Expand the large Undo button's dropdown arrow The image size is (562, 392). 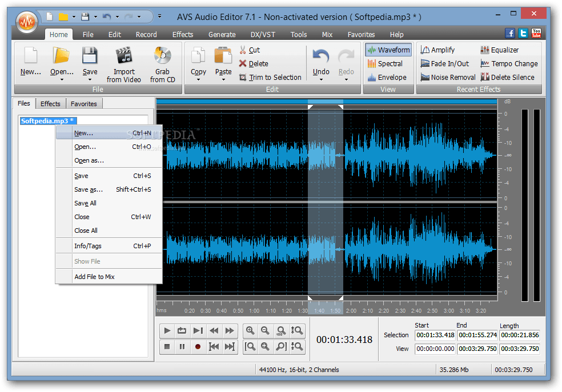(x=321, y=80)
